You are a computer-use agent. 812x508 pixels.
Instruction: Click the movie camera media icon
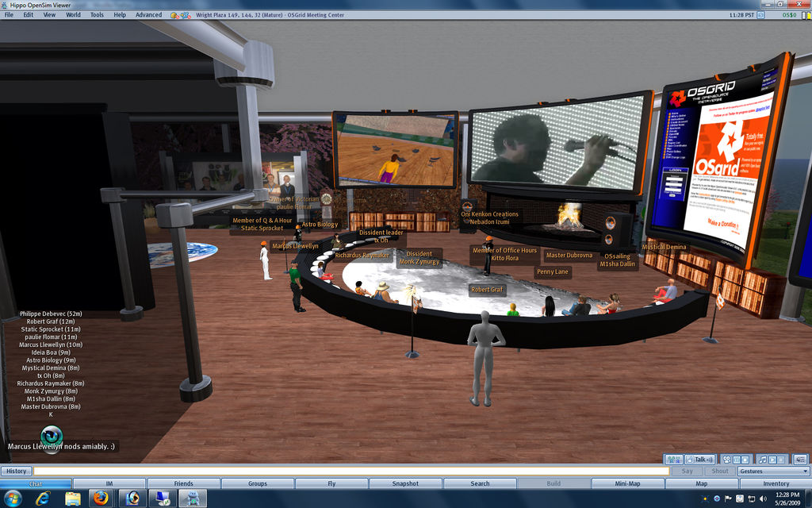click(x=726, y=460)
